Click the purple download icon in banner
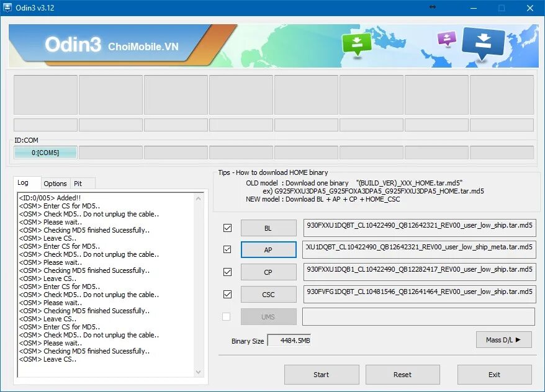This screenshot has width=545, height=392. [x=447, y=38]
